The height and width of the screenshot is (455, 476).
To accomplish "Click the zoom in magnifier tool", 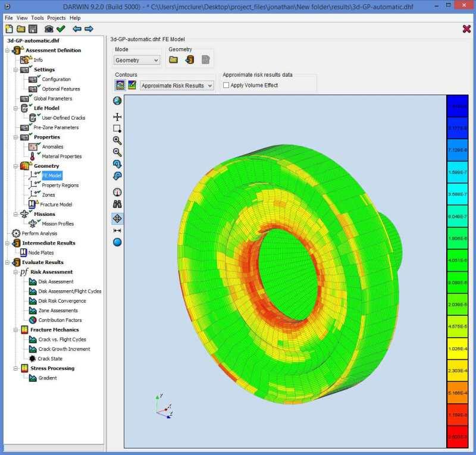I will coord(117,140).
